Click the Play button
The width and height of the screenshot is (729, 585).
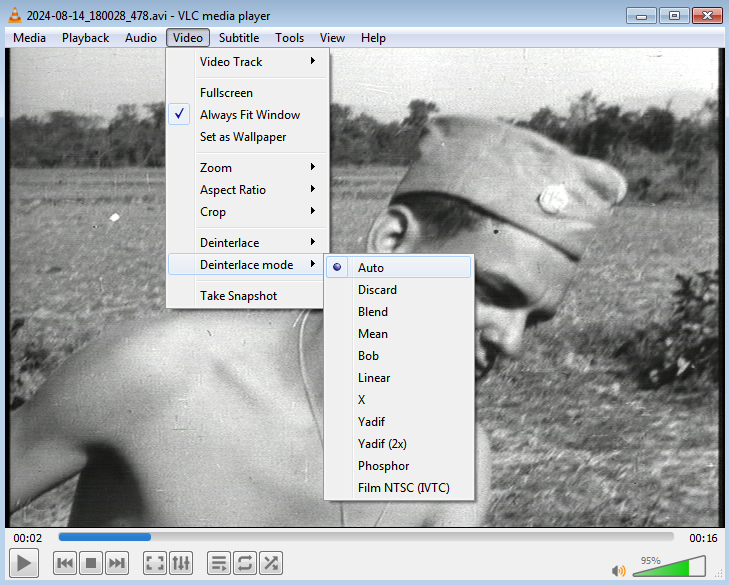(x=24, y=563)
